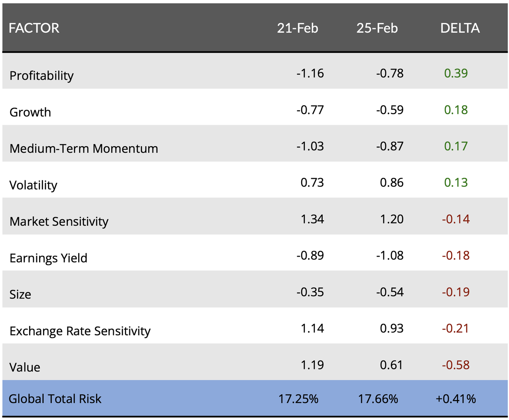The image size is (509, 420).
Task: Select Medium-Term Momentum row label
Action: click(x=84, y=149)
